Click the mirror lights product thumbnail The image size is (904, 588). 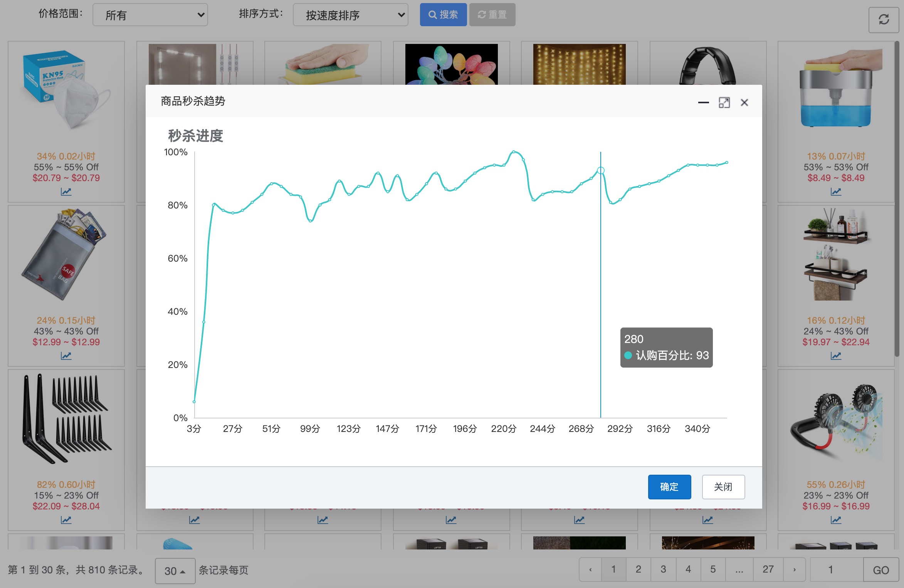click(195, 64)
